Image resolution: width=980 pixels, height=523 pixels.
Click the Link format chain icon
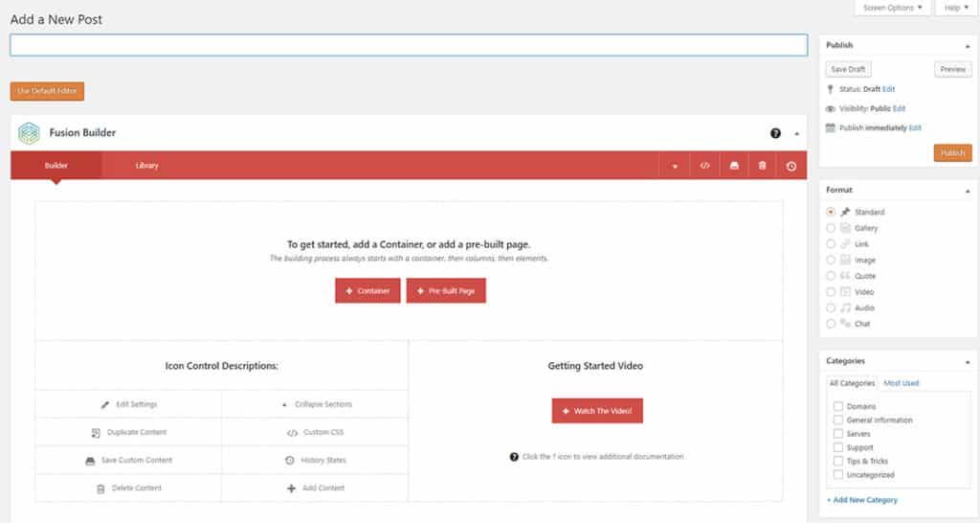pyautogui.click(x=846, y=244)
